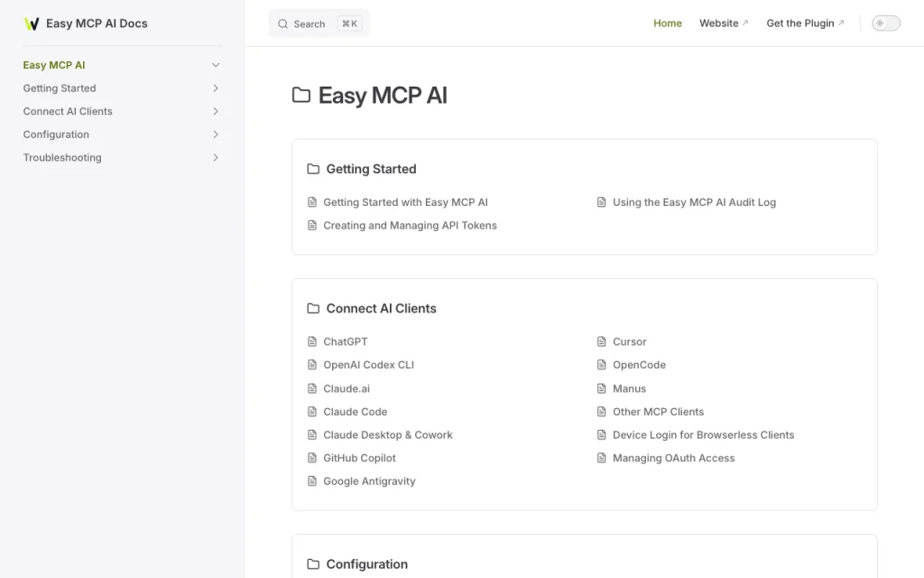This screenshot has height=578, width=924.
Task: Open the Cursor page link
Action: [x=629, y=341]
